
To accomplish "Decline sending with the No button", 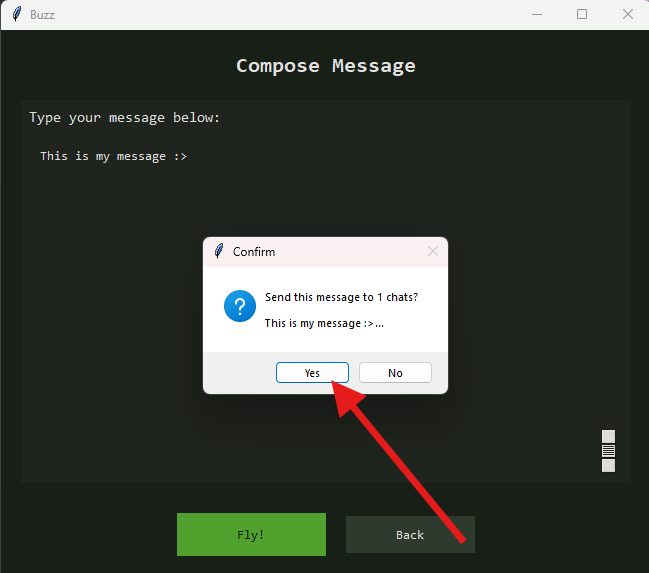I will point(395,373).
